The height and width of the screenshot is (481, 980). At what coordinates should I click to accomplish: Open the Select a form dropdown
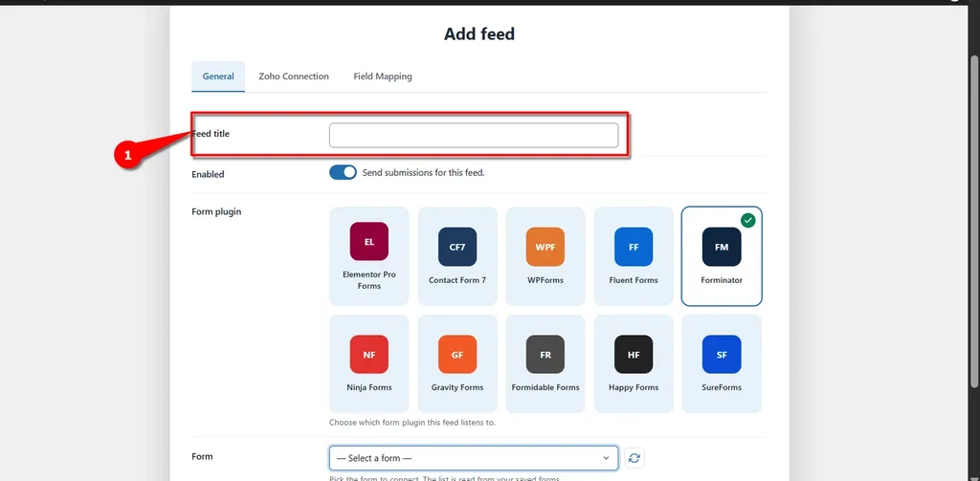click(x=474, y=458)
